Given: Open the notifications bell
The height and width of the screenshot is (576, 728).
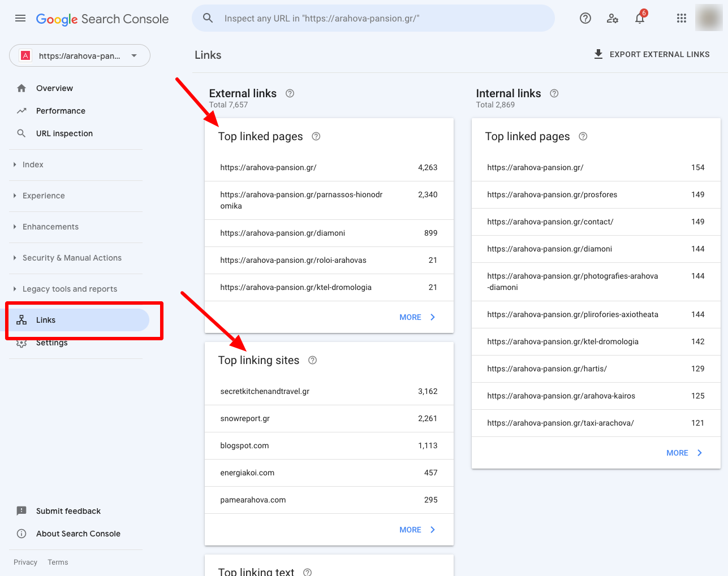Looking at the screenshot, I should pos(640,18).
